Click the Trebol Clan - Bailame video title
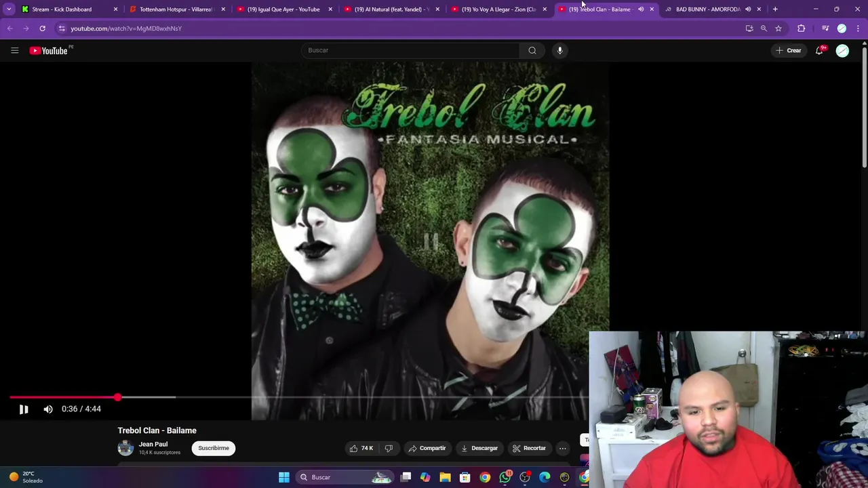 tap(157, 430)
